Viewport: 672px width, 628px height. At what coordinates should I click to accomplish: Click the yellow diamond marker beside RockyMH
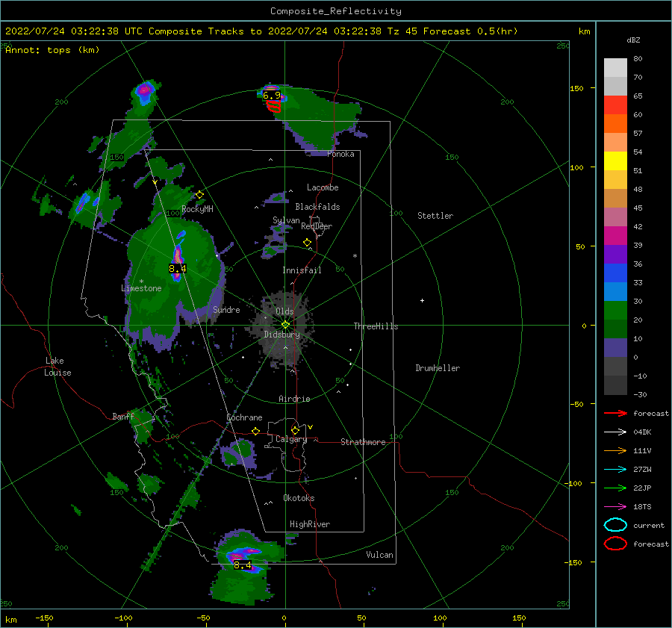[x=199, y=195]
